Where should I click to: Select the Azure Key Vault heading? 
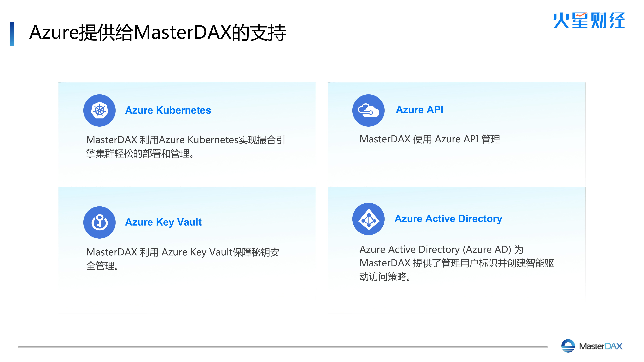pos(163,222)
